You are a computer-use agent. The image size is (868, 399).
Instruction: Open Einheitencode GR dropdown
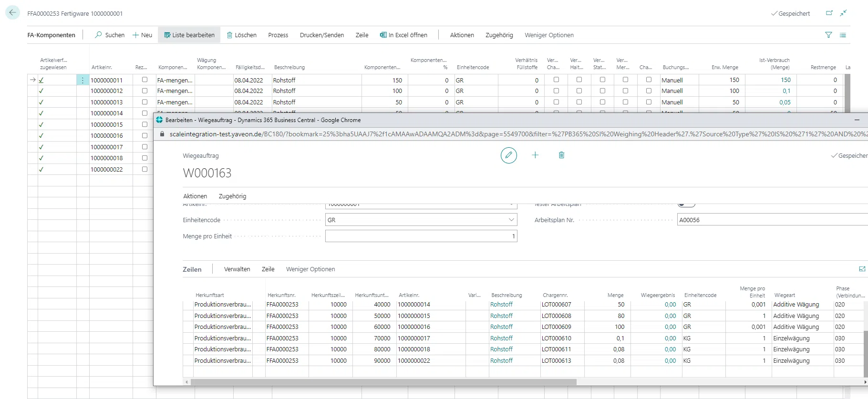pos(511,220)
